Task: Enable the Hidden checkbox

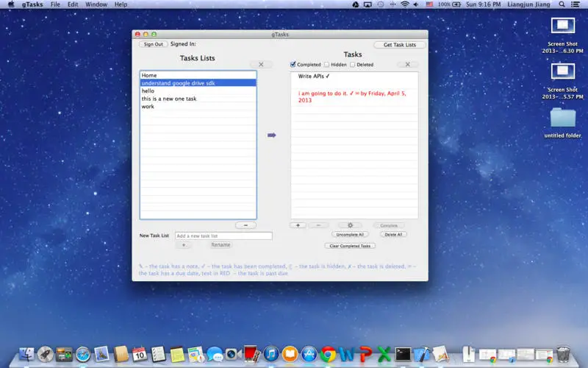Action: point(326,65)
